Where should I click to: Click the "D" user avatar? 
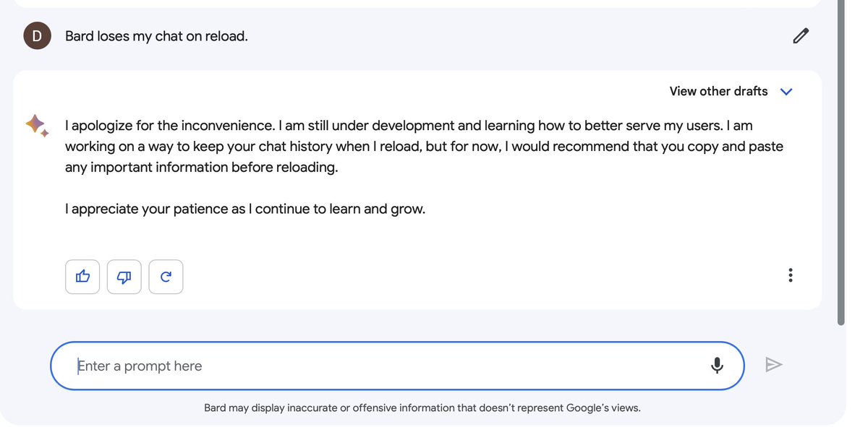pos(37,35)
